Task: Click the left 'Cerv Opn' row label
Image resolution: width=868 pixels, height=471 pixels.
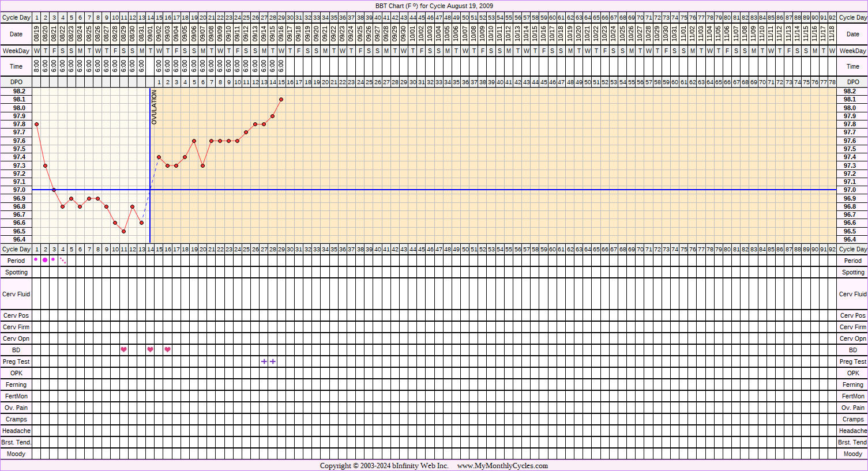Action: point(16,338)
